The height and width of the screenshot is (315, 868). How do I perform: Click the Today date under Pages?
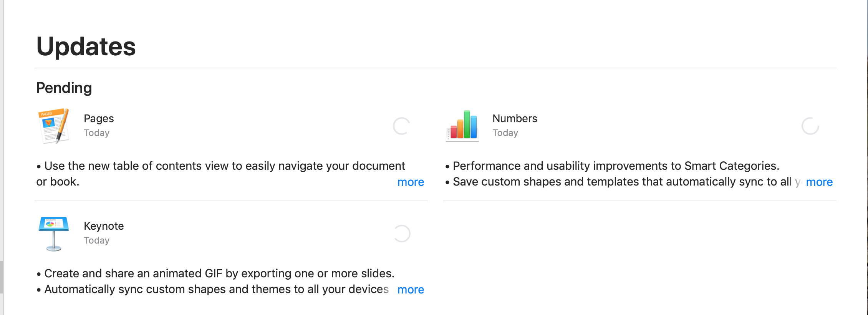coord(97,133)
